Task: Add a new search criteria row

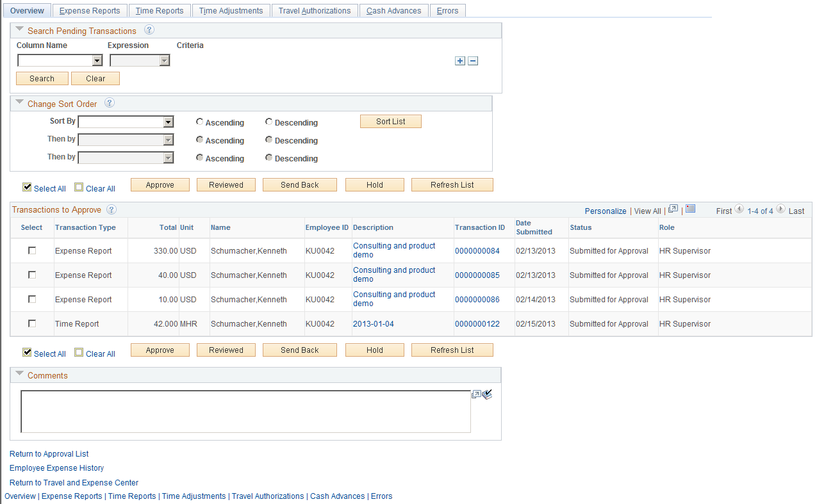Action: coord(460,61)
